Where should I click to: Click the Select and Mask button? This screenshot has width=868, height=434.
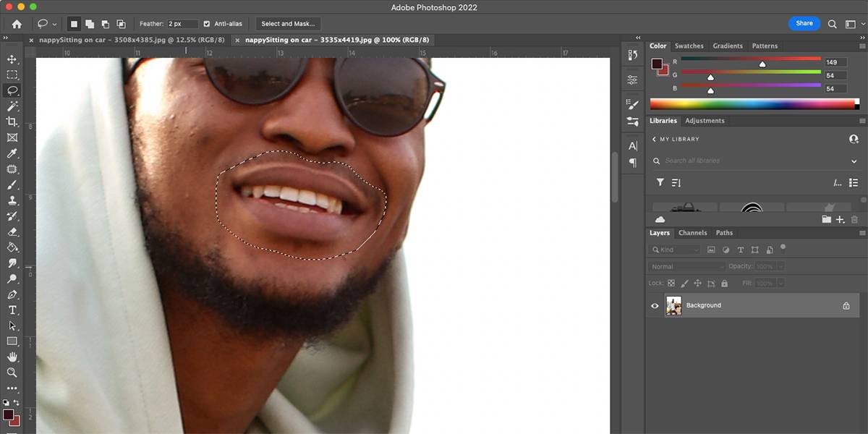[288, 24]
